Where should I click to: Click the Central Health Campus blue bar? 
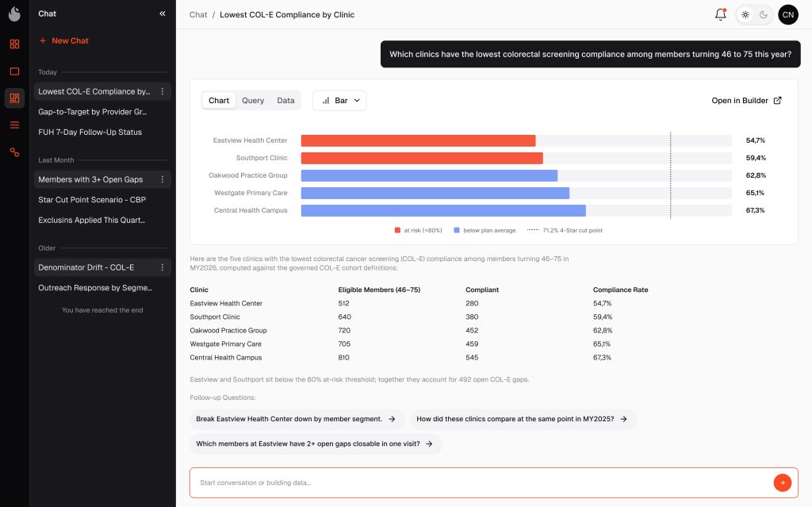point(443,210)
